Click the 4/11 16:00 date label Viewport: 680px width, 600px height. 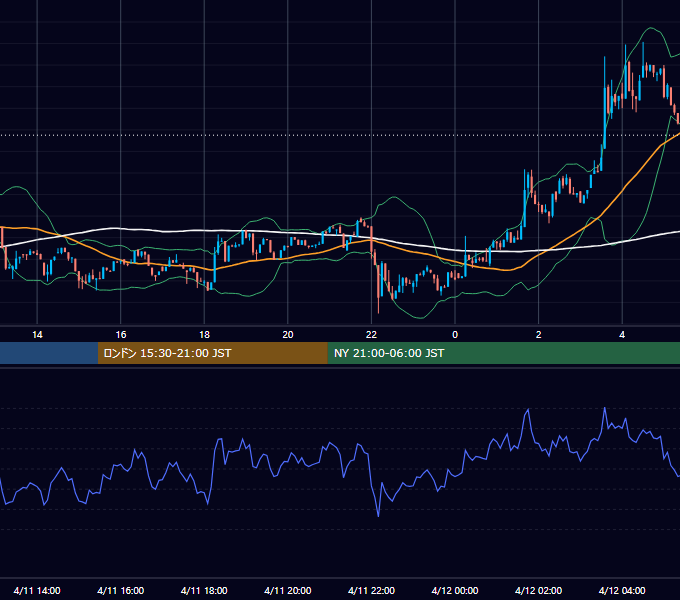(x=121, y=590)
